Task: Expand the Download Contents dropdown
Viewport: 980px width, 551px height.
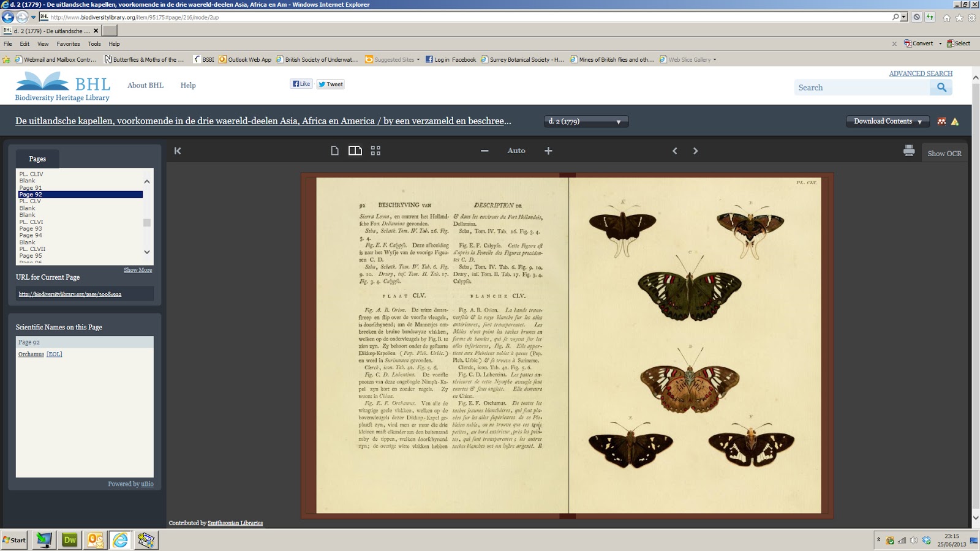Action: point(888,121)
